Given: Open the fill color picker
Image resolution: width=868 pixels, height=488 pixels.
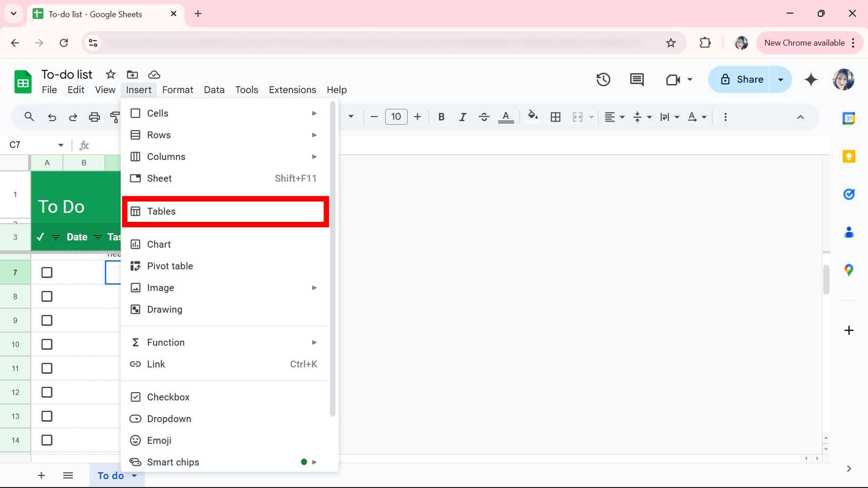Looking at the screenshot, I should [x=532, y=117].
